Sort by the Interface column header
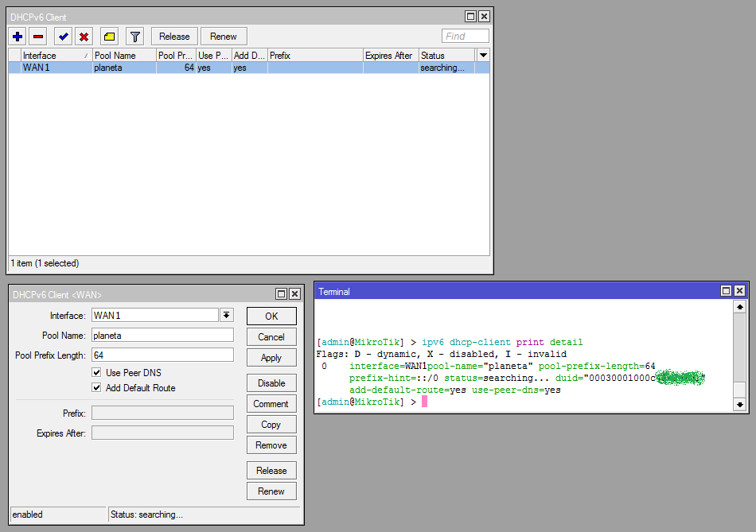Image resolution: width=756 pixels, height=532 pixels. coord(57,56)
